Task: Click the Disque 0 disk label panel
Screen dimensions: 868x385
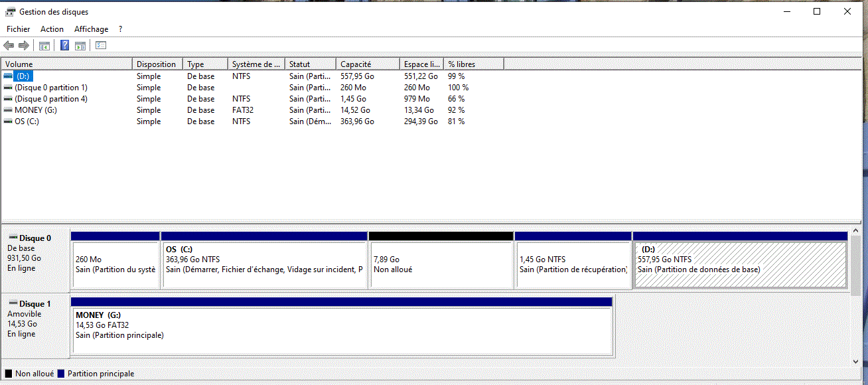Action: tap(36, 259)
